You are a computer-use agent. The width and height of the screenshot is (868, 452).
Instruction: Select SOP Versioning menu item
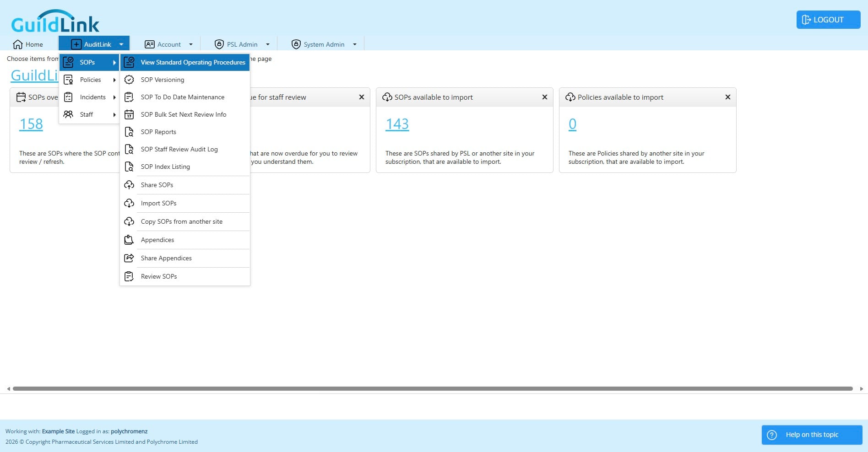click(185, 80)
